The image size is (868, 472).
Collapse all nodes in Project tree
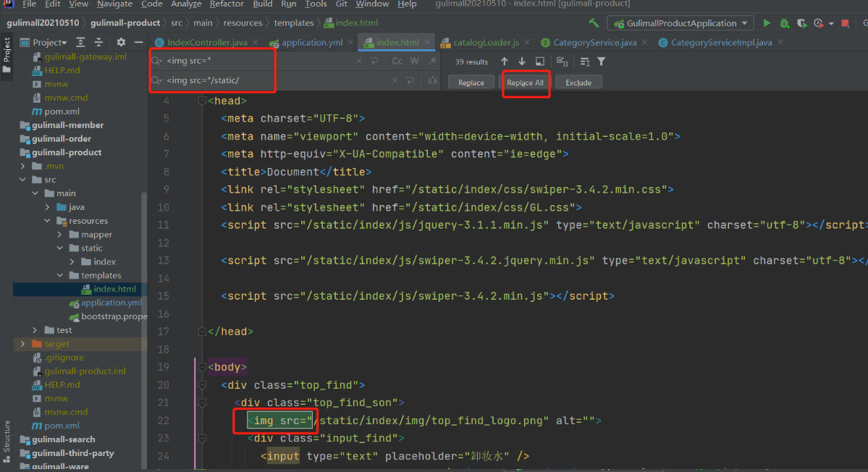[x=99, y=43]
